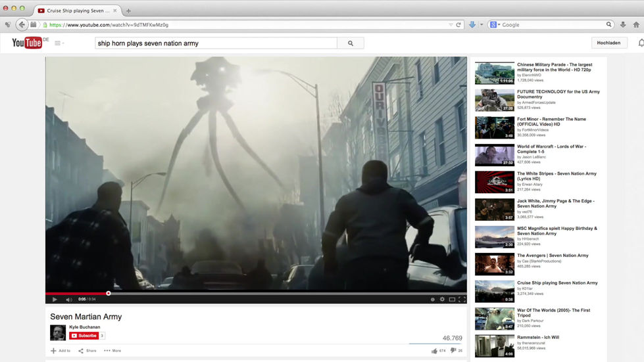Viewport: 644px width, 362px height.
Task: Open Rammstein - Ich Will video
Action: pyautogui.click(x=538, y=338)
